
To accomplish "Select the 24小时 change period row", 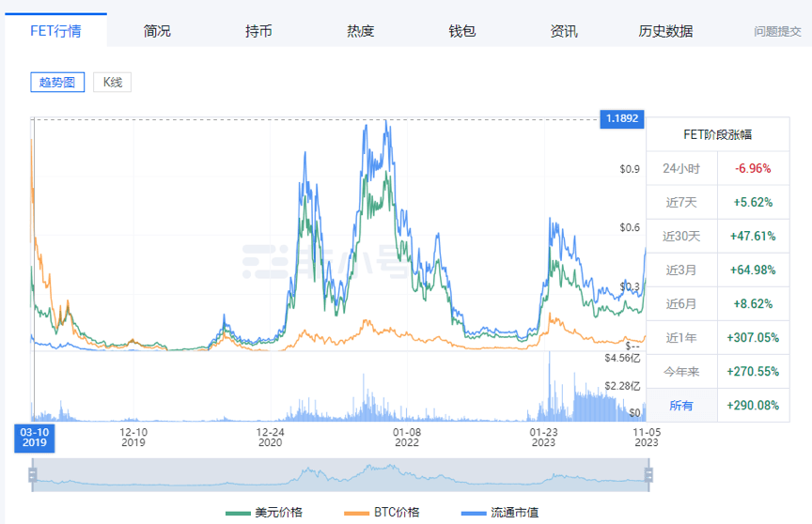I will coord(717,169).
